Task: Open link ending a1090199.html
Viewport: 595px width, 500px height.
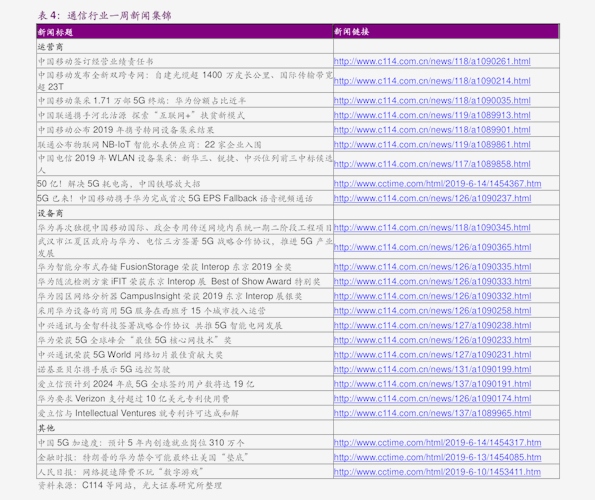Action: click(x=432, y=369)
